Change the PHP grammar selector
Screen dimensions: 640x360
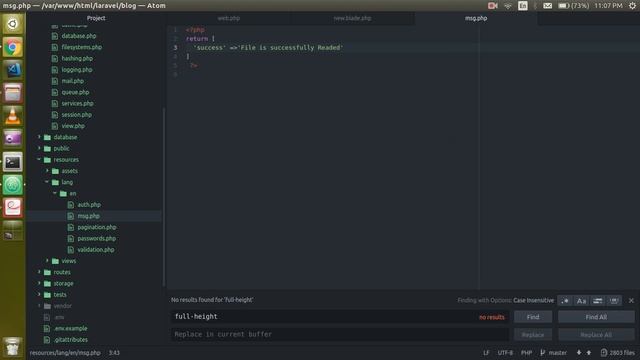[x=526, y=353]
